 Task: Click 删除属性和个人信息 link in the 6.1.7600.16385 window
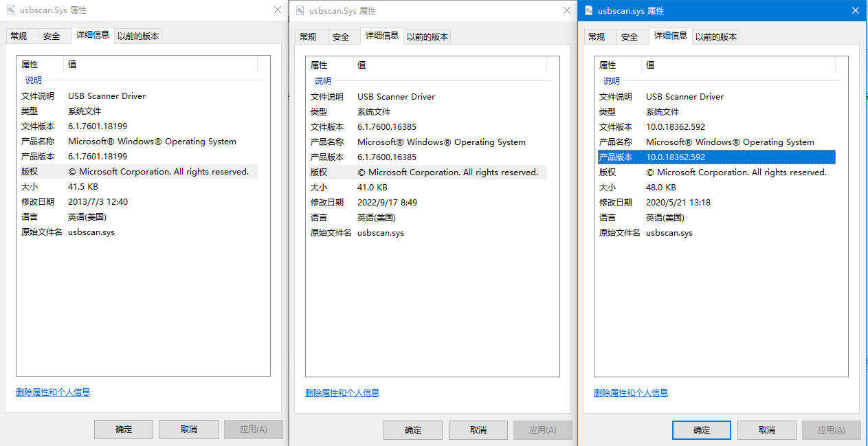point(342,393)
